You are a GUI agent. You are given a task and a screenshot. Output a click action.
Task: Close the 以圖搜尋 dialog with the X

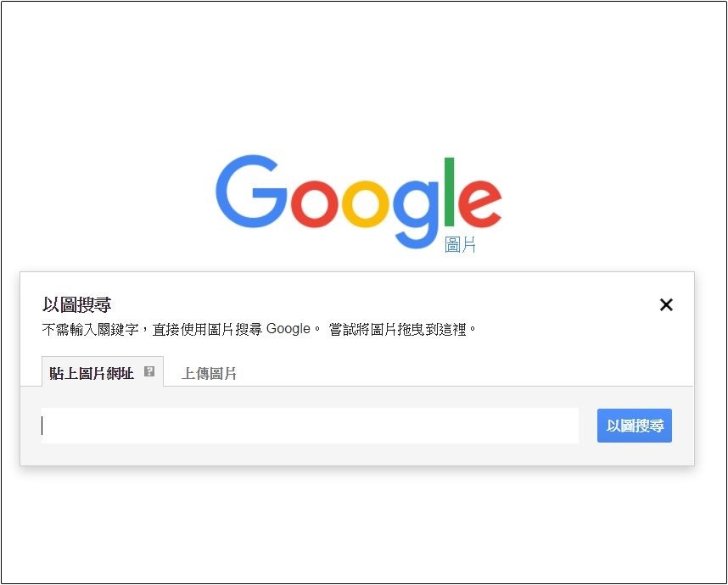coord(666,305)
